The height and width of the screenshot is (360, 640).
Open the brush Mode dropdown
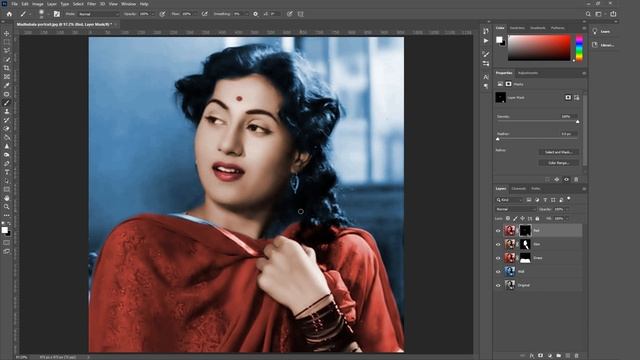coord(98,14)
